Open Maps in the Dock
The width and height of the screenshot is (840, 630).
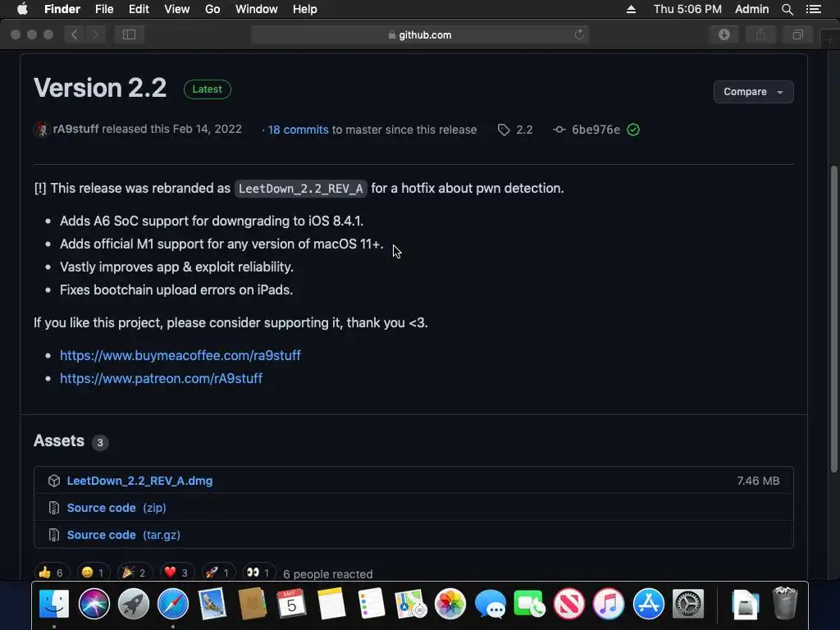pos(410,604)
